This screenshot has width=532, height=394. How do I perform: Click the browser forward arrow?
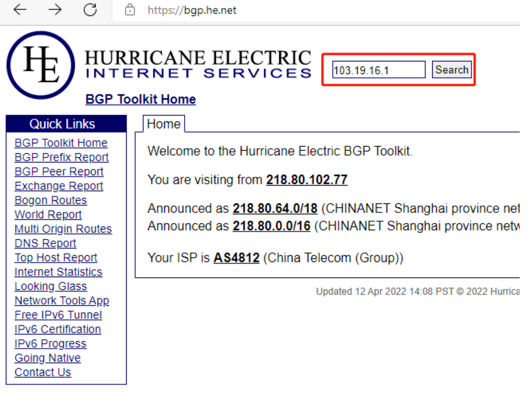point(55,10)
